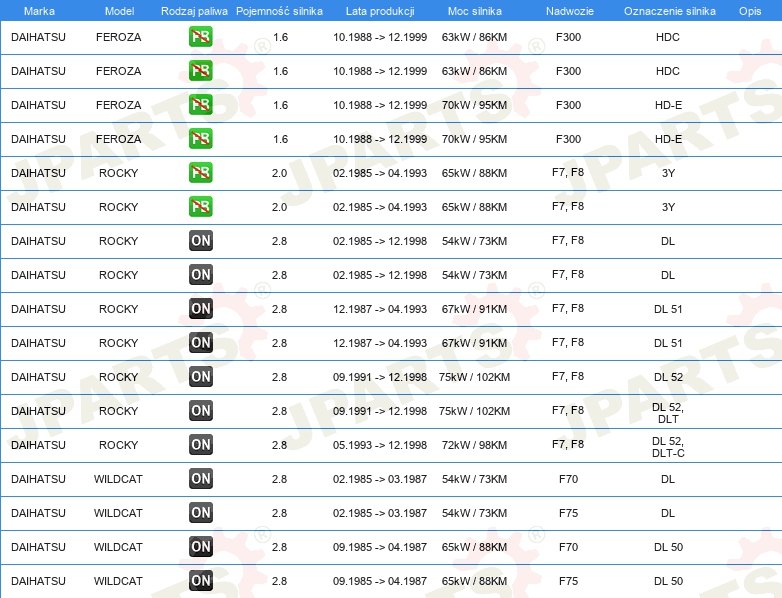Click F75 body cell in WILDCAT 54kW row

click(569, 513)
